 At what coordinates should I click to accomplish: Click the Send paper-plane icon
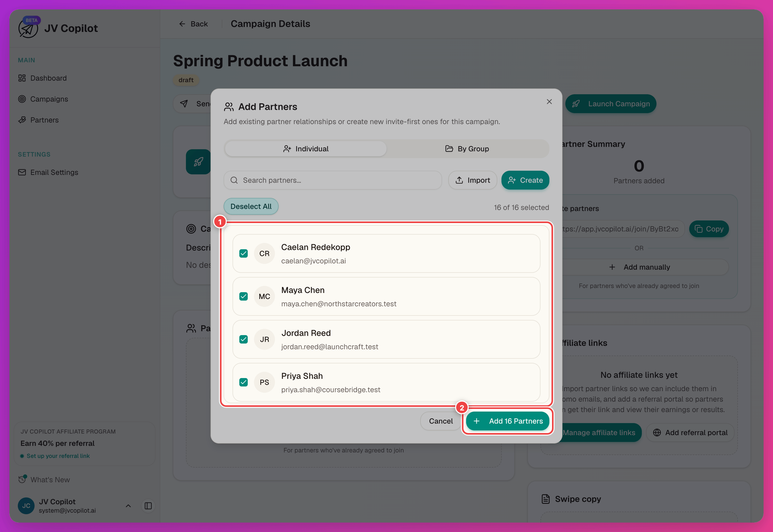pyautogui.click(x=184, y=104)
